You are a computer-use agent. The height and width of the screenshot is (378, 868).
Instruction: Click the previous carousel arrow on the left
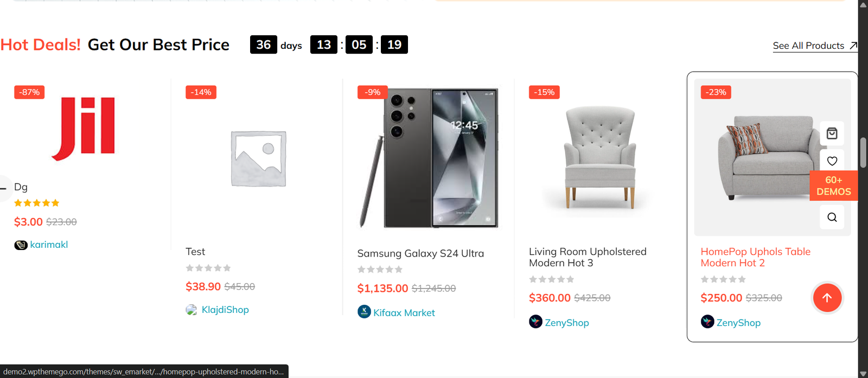(3, 189)
